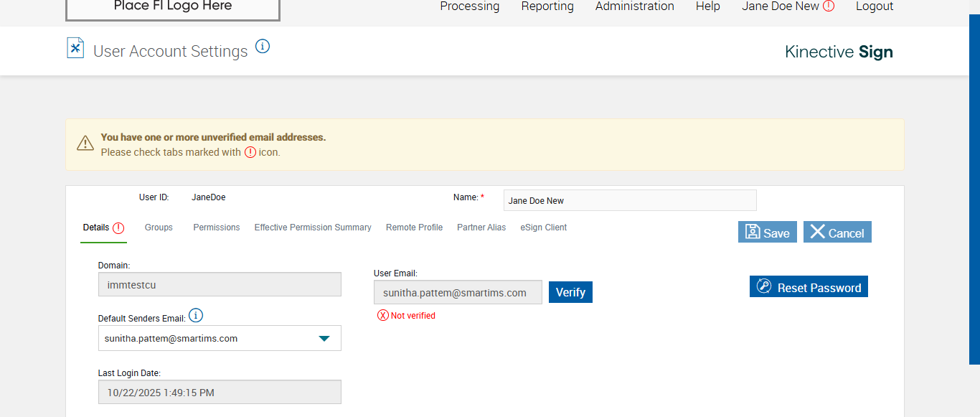
Task: Open the Reporting menu
Action: [547, 6]
